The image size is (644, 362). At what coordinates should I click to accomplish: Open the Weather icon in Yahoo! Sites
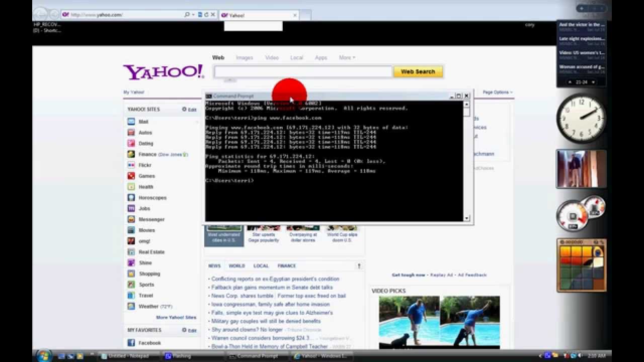131,306
